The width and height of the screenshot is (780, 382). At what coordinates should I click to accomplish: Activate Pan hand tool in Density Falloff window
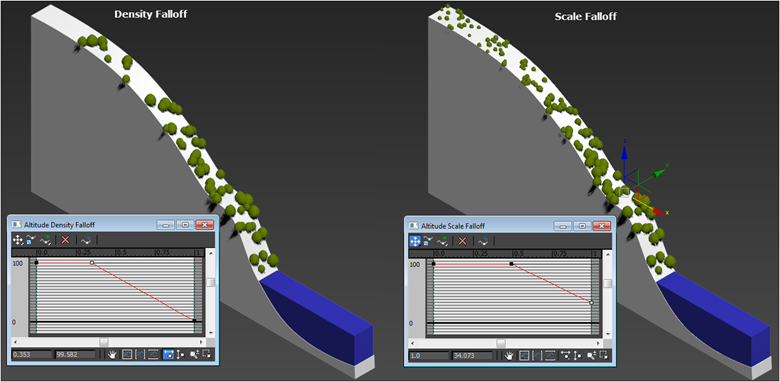pos(112,354)
